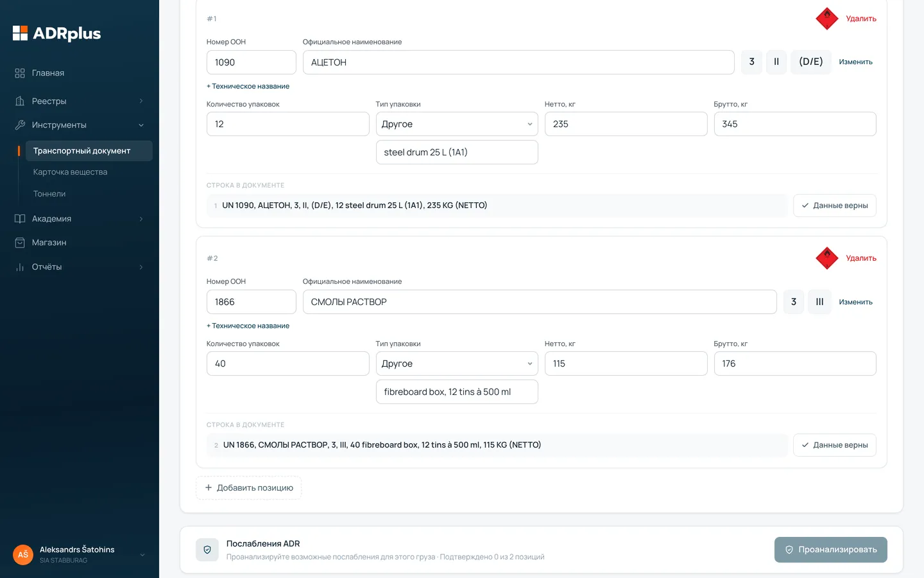Delete position #1 with Удалить
Screen dimensions: 924x578
click(x=861, y=19)
